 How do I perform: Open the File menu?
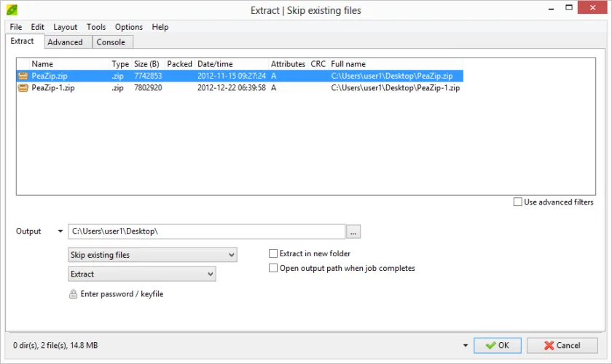15,27
